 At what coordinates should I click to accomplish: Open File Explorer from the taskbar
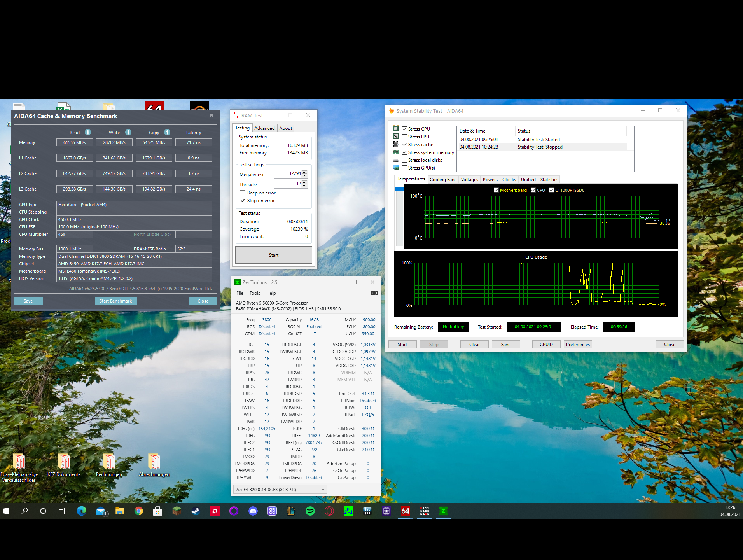[x=119, y=511]
